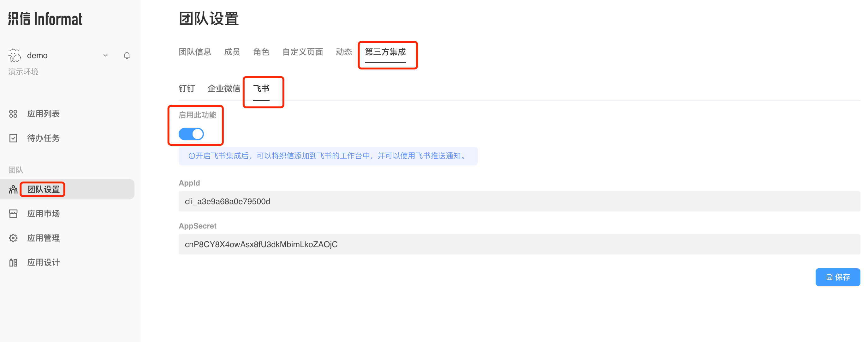
Task: Open the 企业微信 integration tab
Action: coord(224,89)
